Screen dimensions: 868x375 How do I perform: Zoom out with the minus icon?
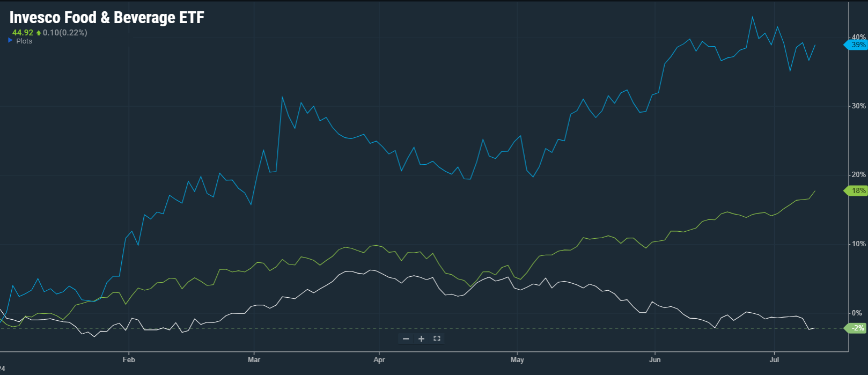click(x=406, y=339)
